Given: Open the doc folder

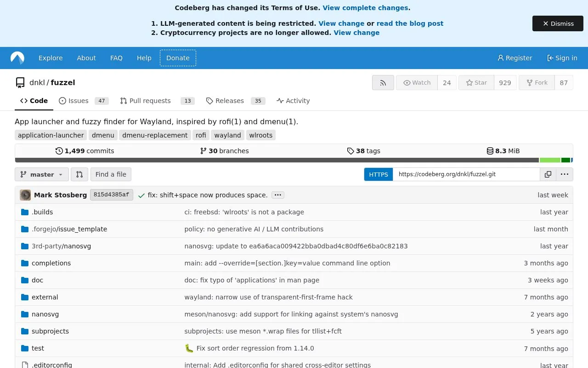Looking at the screenshot, I should [37, 280].
